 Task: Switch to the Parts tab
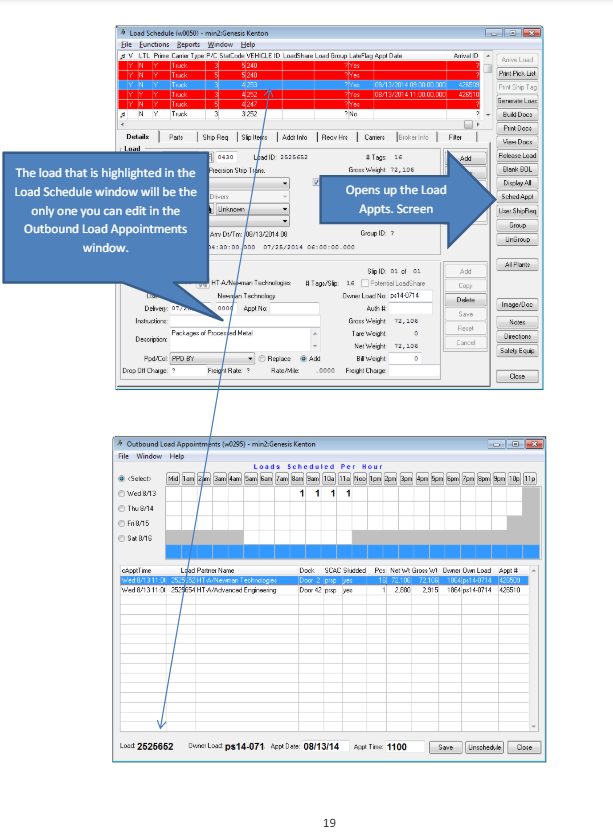click(x=176, y=137)
